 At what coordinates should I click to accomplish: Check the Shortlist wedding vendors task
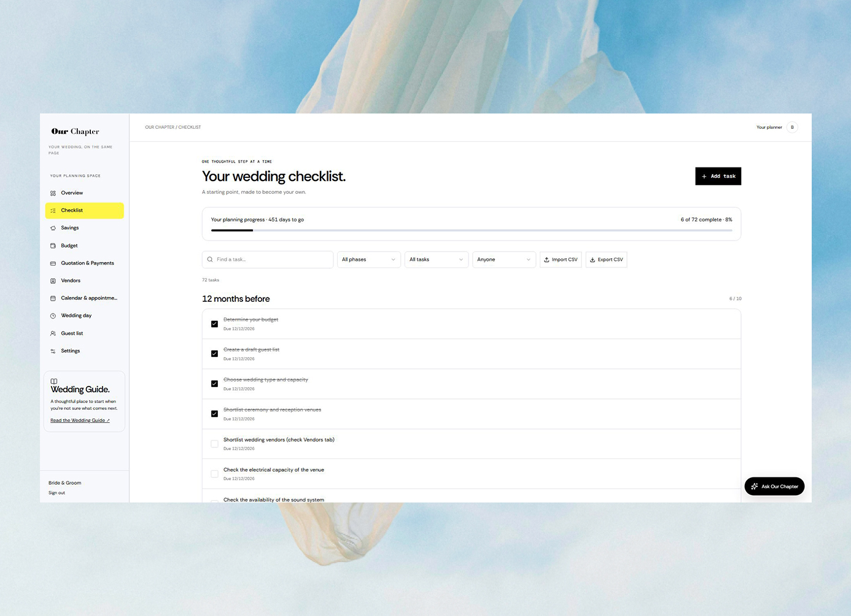tap(214, 444)
